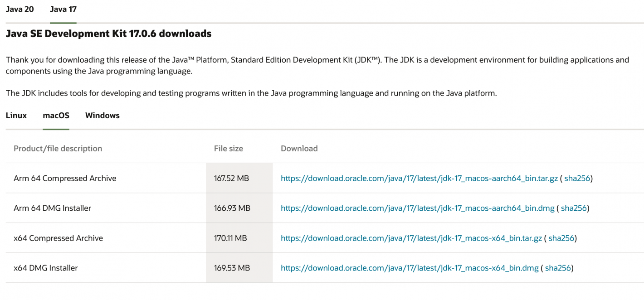Download the x64 Compressed Archive
The image size is (644, 300).
pos(411,238)
